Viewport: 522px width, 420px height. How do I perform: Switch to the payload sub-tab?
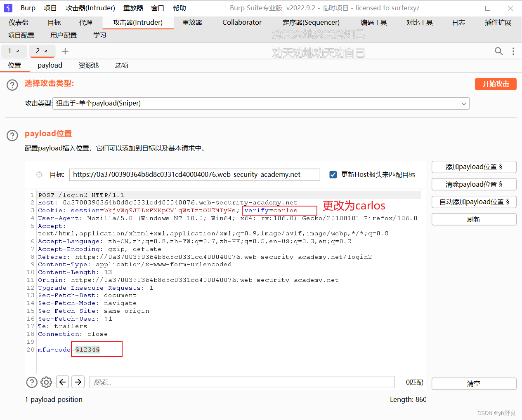pyautogui.click(x=50, y=66)
